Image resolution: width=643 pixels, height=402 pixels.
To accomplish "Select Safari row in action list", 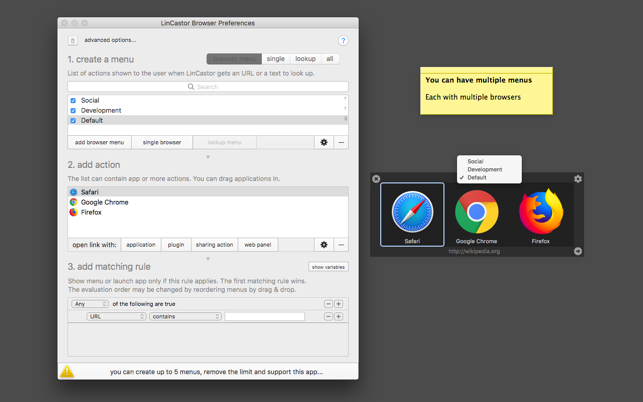I will (208, 192).
